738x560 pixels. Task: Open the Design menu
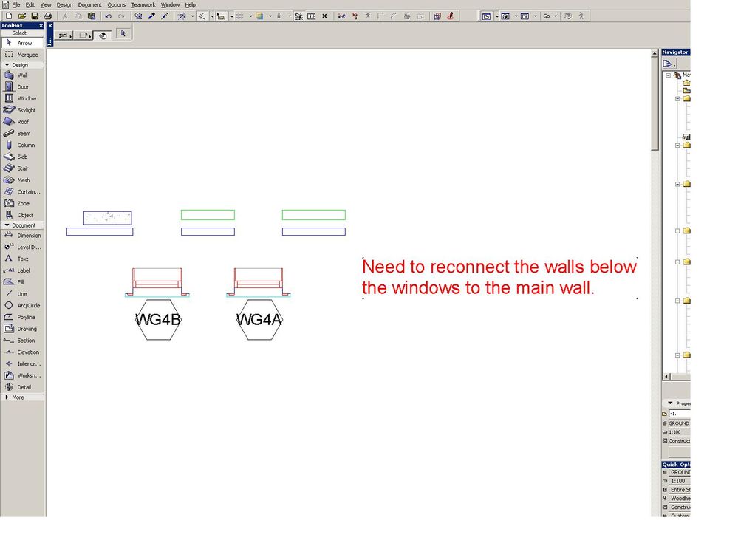[x=64, y=4]
